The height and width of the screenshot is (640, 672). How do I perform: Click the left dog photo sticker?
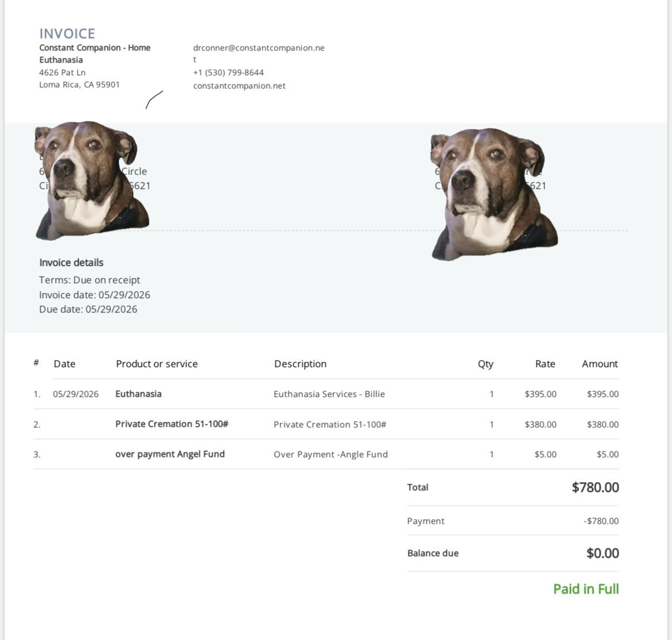[x=92, y=180]
